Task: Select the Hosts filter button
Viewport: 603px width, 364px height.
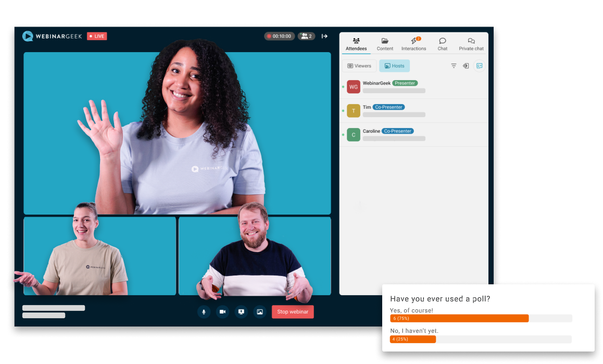Action: pyautogui.click(x=394, y=66)
